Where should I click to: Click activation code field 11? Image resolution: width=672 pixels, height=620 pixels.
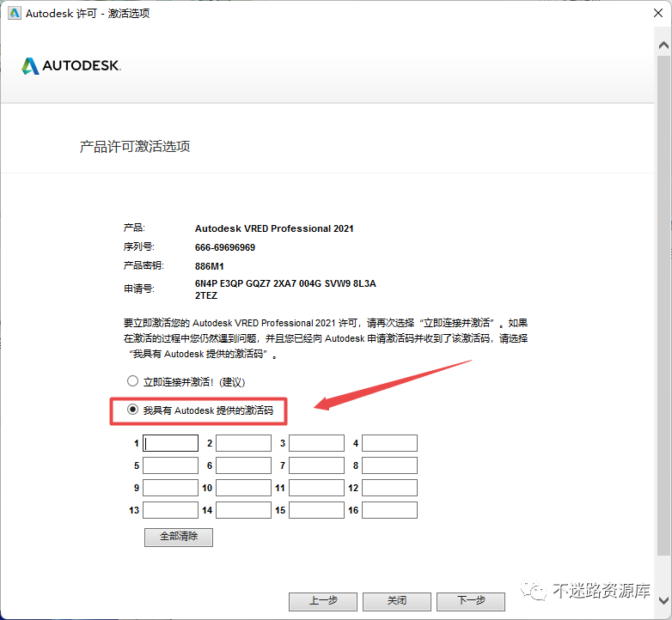coord(317,488)
